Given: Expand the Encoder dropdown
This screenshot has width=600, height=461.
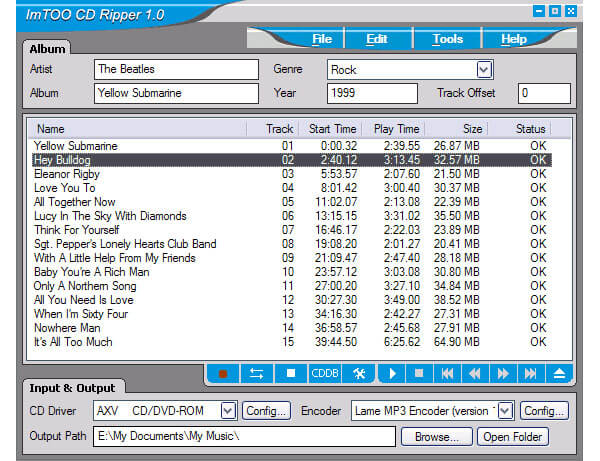Looking at the screenshot, I should [x=505, y=411].
